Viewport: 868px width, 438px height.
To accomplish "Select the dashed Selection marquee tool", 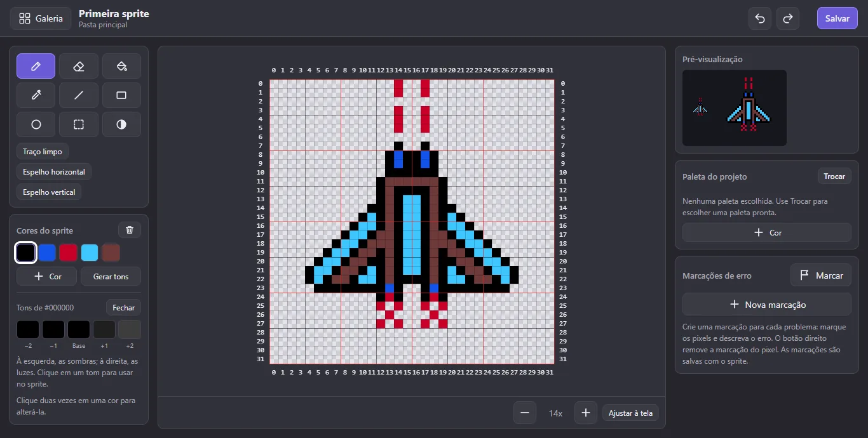I will tap(79, 124).
